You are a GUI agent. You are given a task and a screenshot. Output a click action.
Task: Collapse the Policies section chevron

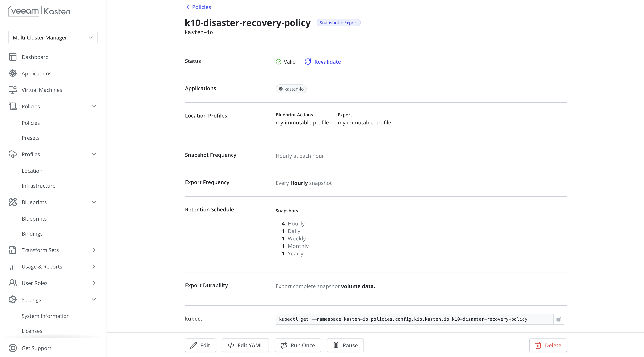click(x=94, y=106)
